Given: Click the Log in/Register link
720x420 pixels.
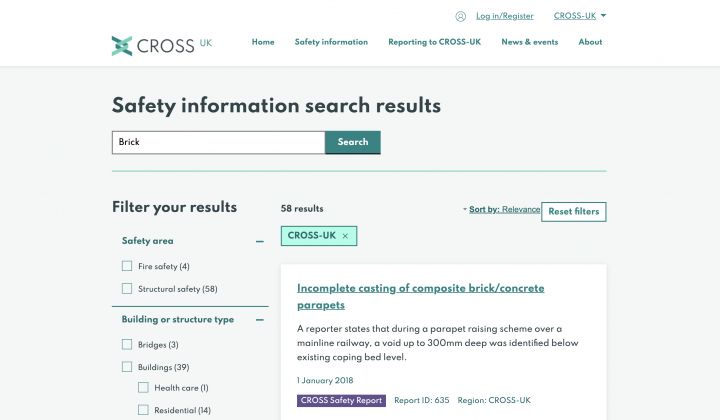Looking at the screenshot, I should tap(505, 16).
